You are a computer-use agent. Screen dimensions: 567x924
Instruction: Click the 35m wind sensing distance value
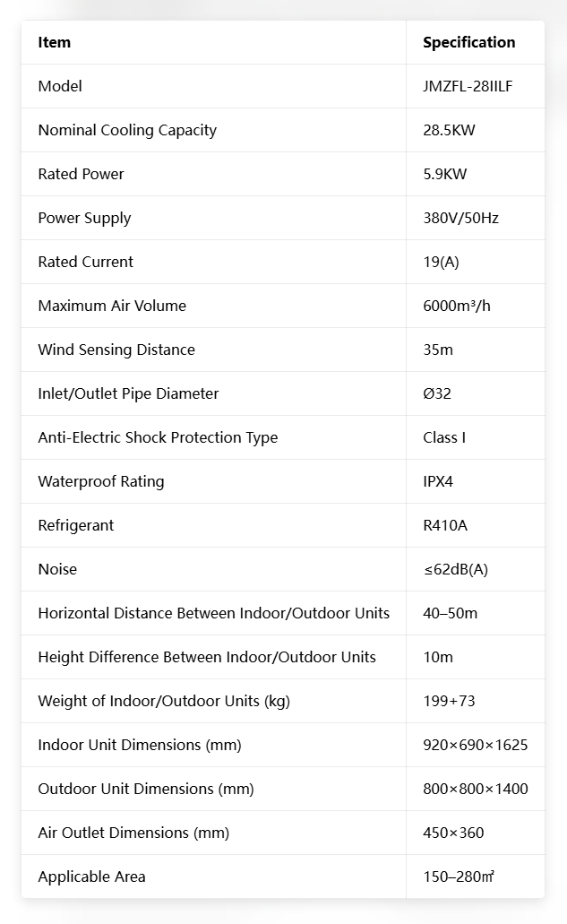click(x=437, y=350)
